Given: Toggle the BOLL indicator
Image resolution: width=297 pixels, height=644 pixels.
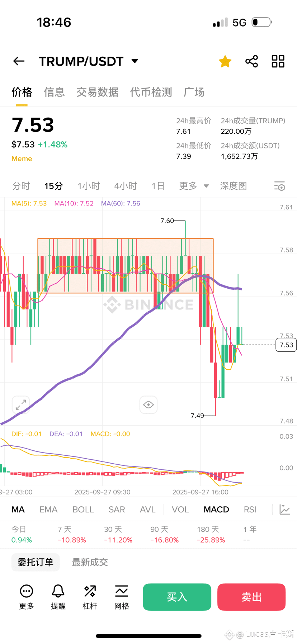Looking at the screenshot, I should click(83, 510).
